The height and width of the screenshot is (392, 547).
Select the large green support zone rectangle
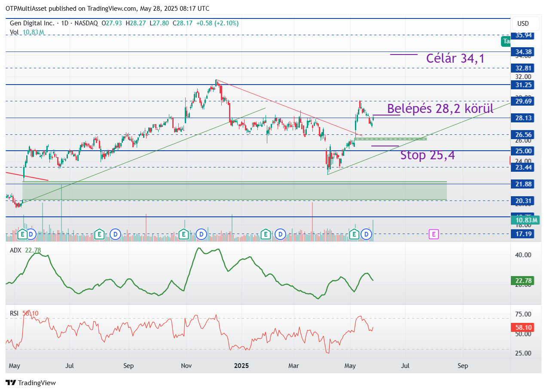(x=235, y=191)
